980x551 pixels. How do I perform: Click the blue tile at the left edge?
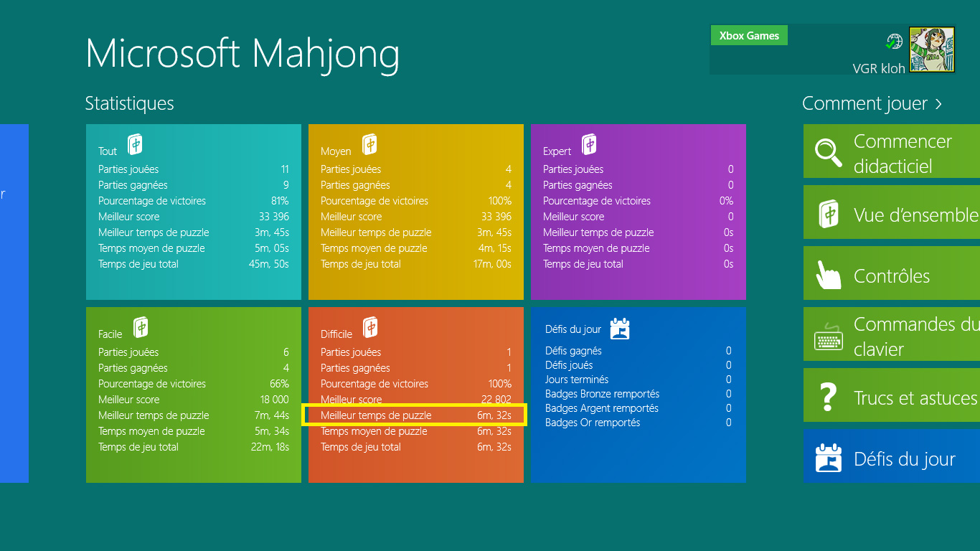[14, 303]
